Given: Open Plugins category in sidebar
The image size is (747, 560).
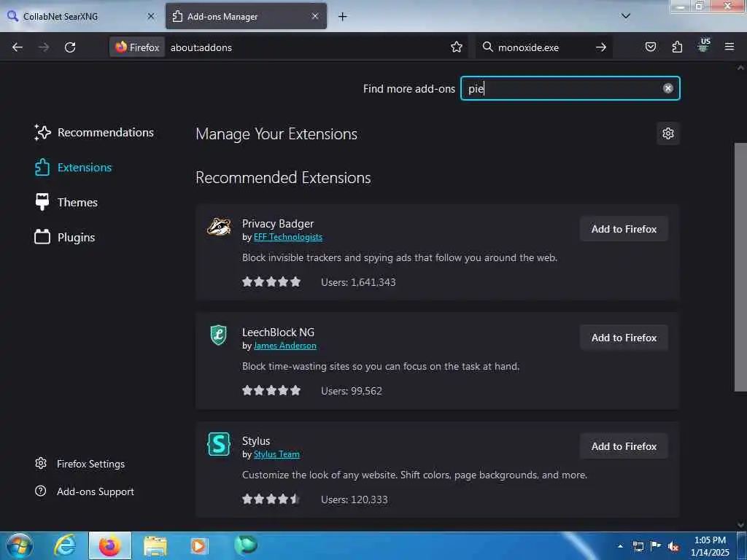Looking at the screenshot, I should pyautogui.click(x=64, y=237).
